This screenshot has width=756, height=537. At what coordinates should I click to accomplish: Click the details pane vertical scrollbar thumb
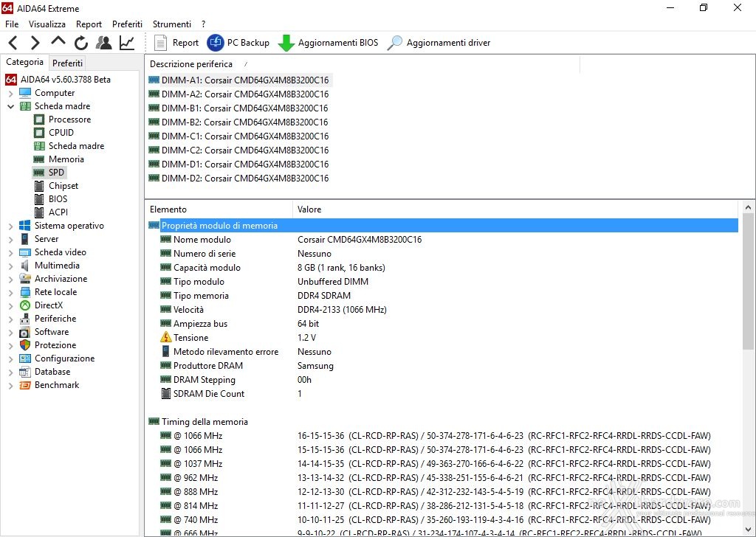(x=748, y=282)
